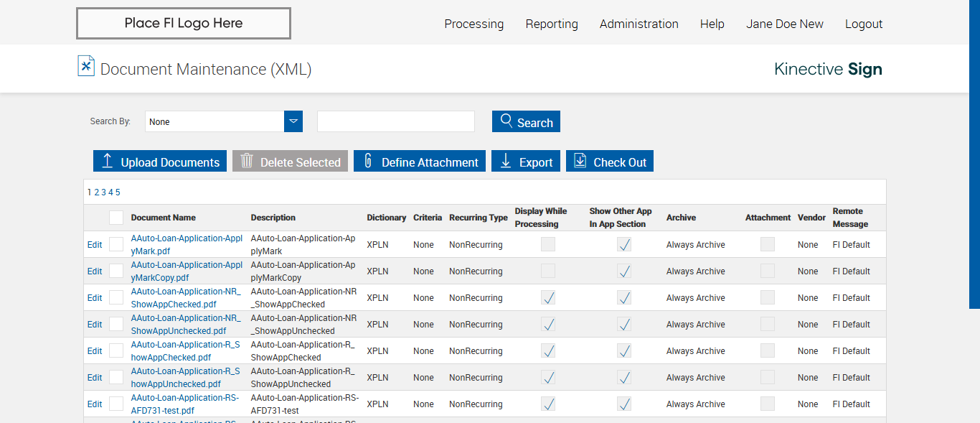Check the select-all checkbox in table header
The width and height of the screenshot is (980, 423).
[x=116, y=218]
